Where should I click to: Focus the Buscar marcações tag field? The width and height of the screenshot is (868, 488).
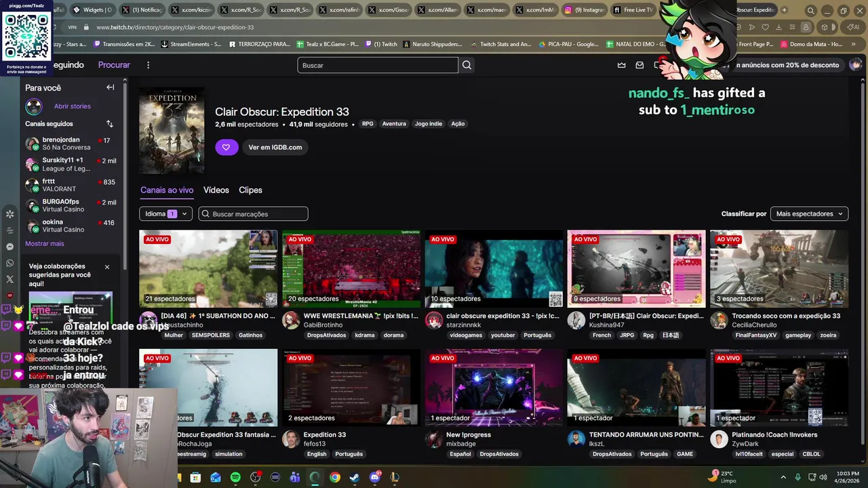coord(253,213)
